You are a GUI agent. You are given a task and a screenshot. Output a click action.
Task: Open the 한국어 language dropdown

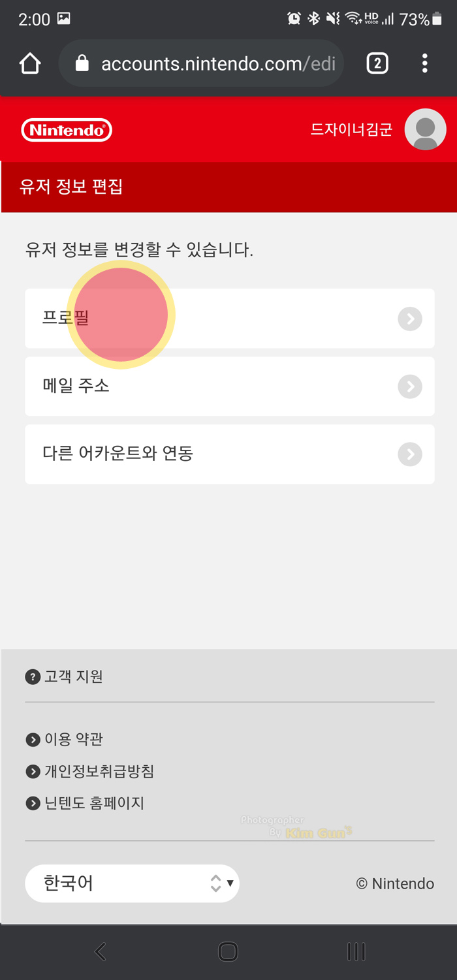132,883
